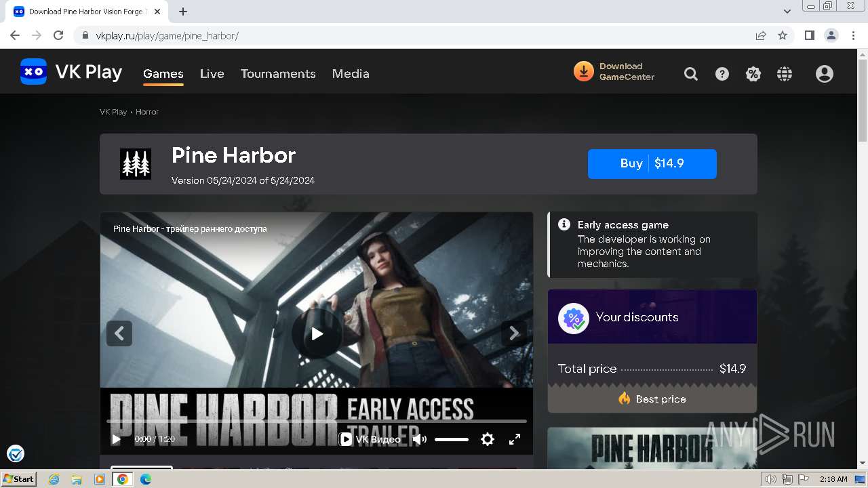Open the Pine Harbor banner thumbnail
This screenshot has height=488, width=868.
pyautogui.click(x=652, y=447)
